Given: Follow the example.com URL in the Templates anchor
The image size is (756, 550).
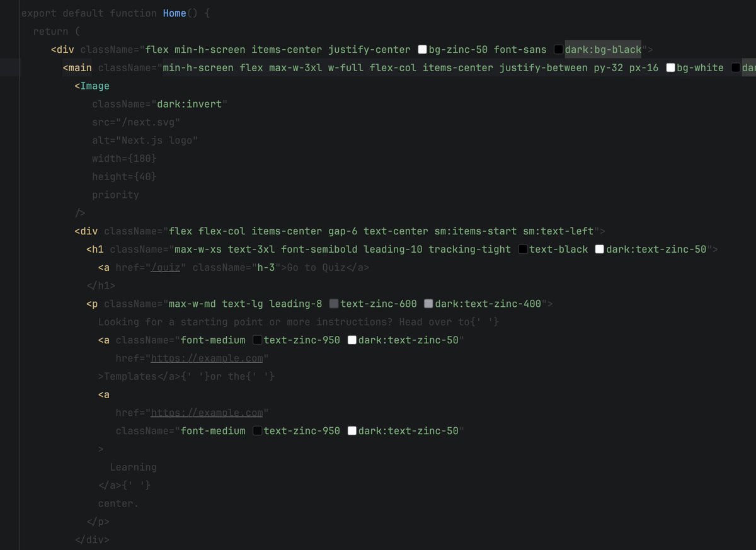Looking at the screenshot, I should 207,358.
